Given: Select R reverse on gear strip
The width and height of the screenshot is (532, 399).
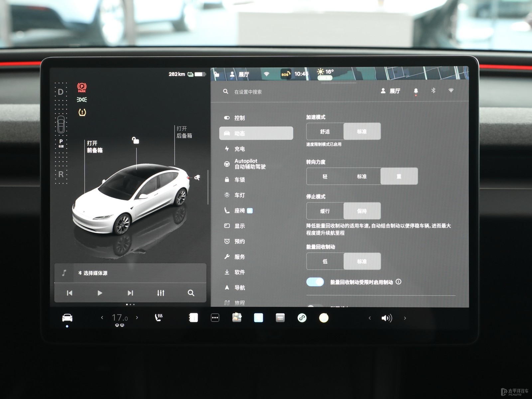Looking at the screenshot, I should (61, 174).
